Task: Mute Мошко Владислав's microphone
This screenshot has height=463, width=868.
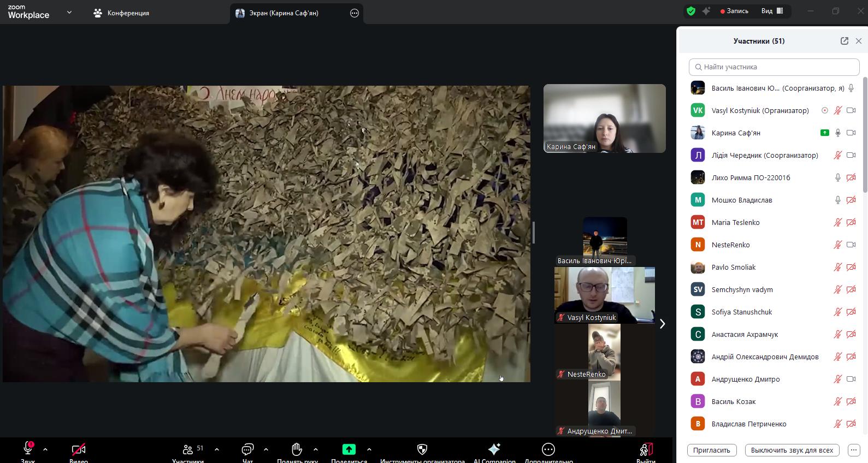Action: click(x=837, y=200)
